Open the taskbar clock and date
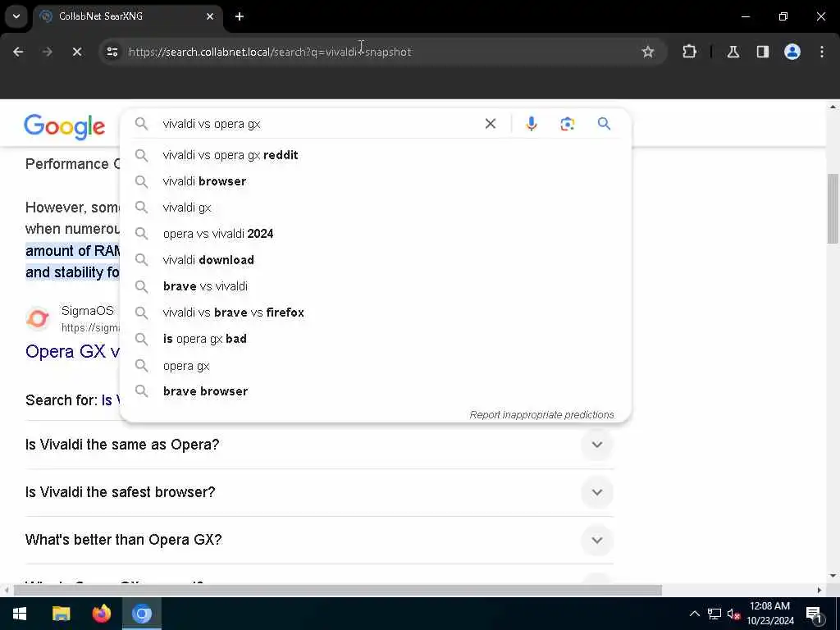Image resolution: width=840 pixels, height=630 pixels. pyautogui.click(x=769, y=614)
